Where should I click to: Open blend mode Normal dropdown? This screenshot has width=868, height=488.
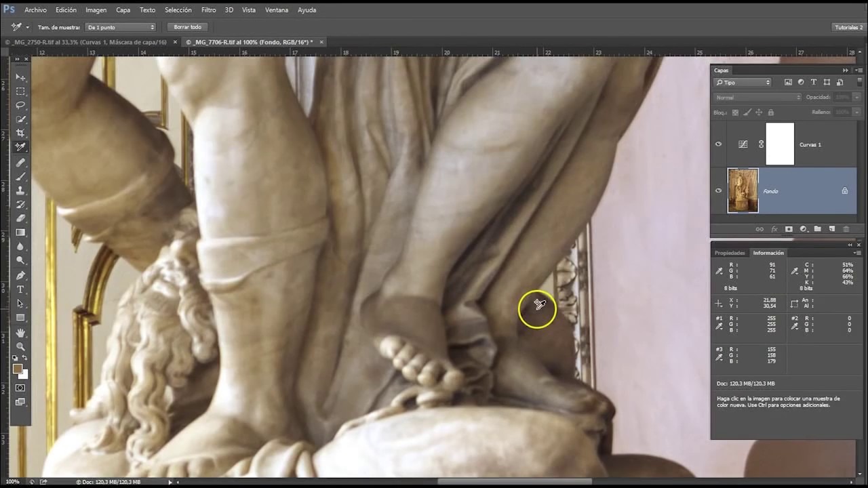pyautogui.click(x=757, y=98)
